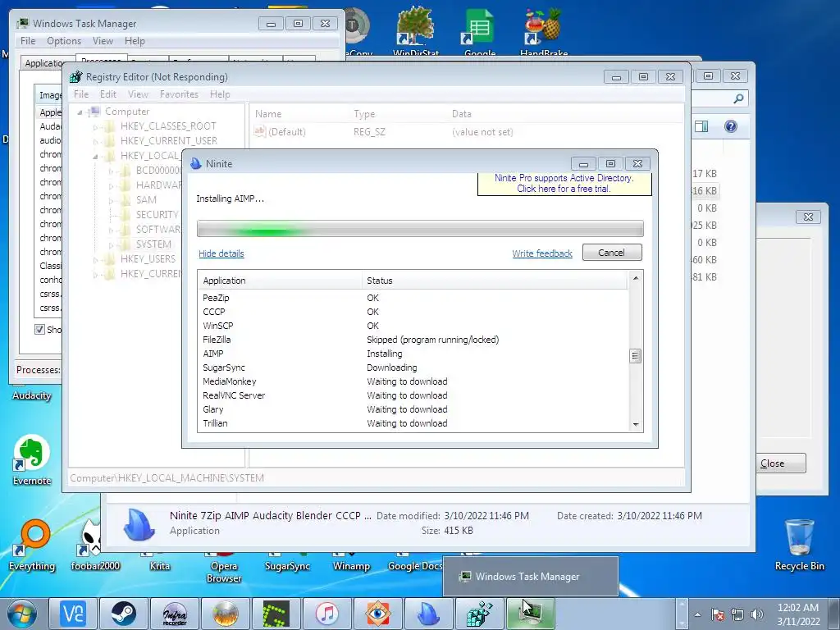Screen dimensions: 840x630
Task: Click the flaming disc burner taskbar icon
Action: pos(226,614)
